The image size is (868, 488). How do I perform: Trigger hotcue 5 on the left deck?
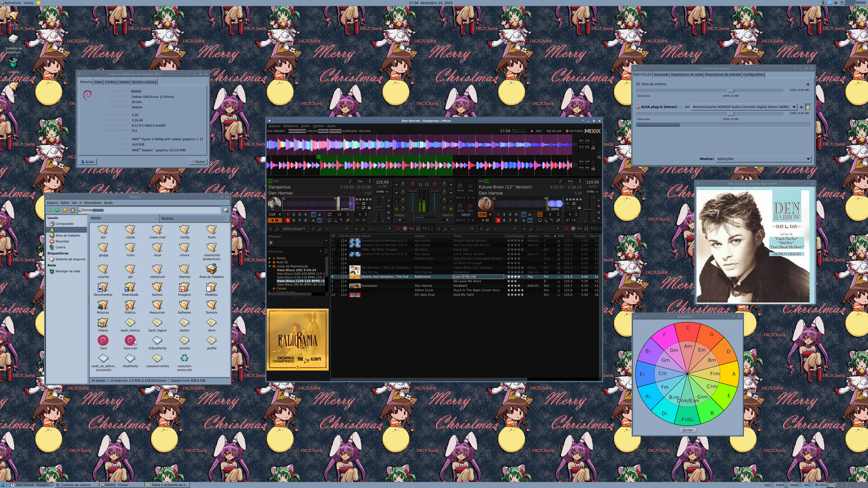[288, 220]
